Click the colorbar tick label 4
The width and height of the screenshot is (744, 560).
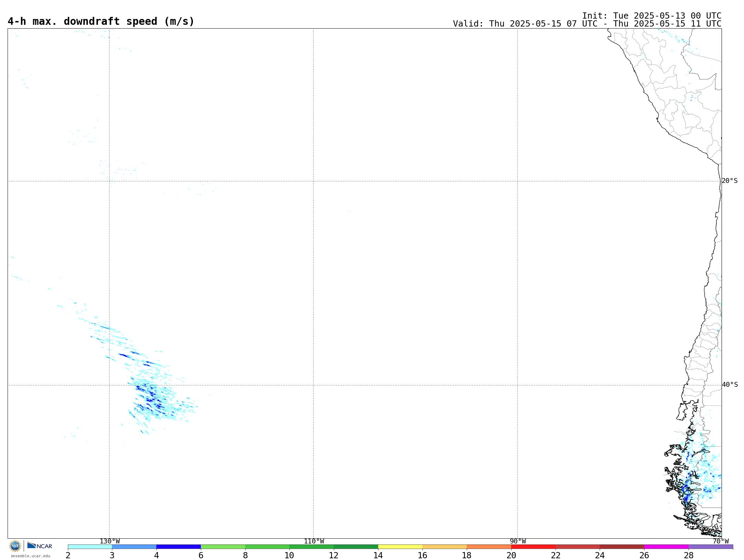tap(156, 556)
